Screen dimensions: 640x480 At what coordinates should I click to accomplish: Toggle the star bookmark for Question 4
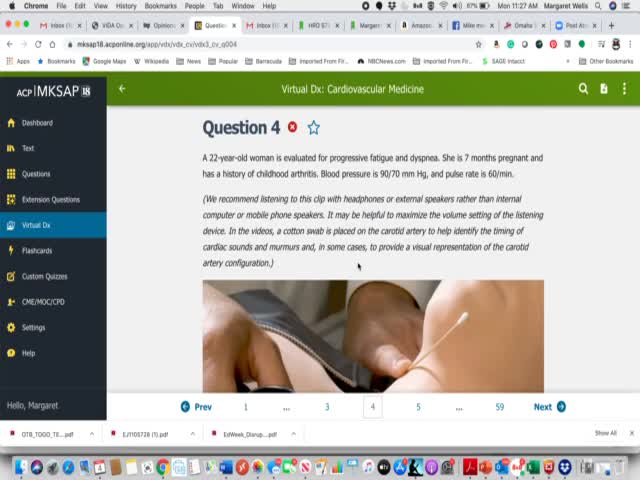(x=314, y=128)
